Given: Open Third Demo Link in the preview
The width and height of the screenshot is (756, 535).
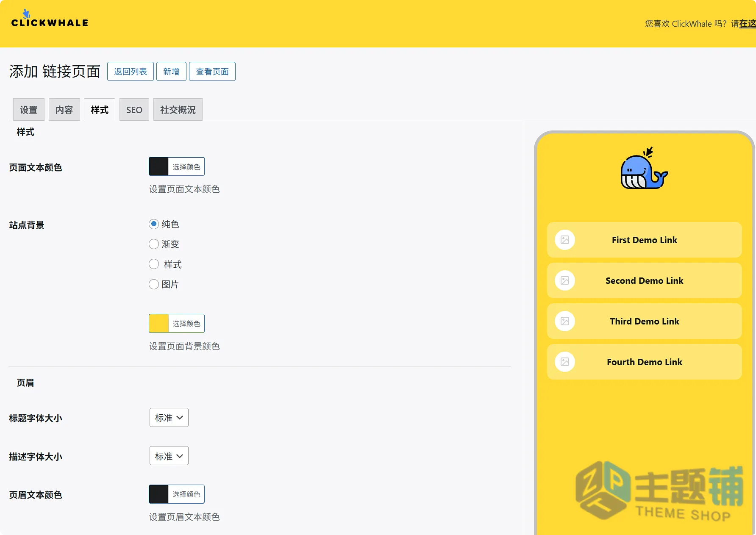Looking at the screenshot, I should click(645, 321).
